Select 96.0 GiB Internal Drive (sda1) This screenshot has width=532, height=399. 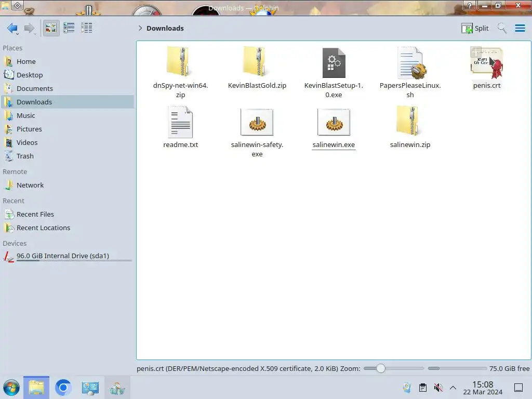[68, 256]
